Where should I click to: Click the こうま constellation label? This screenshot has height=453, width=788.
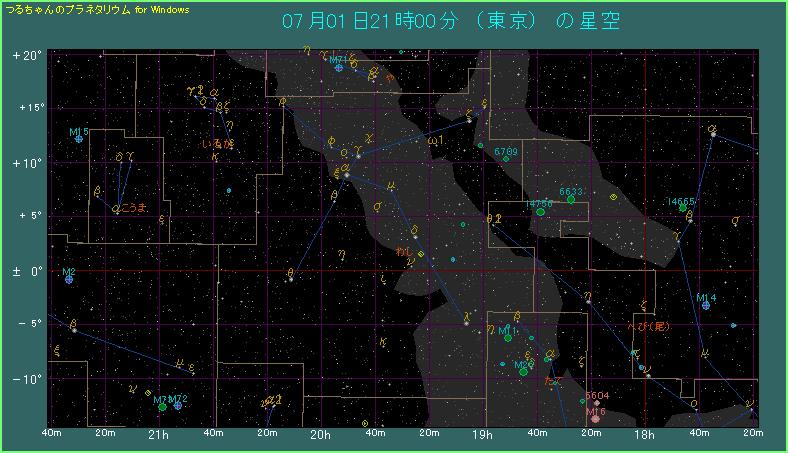click(133, 207)
